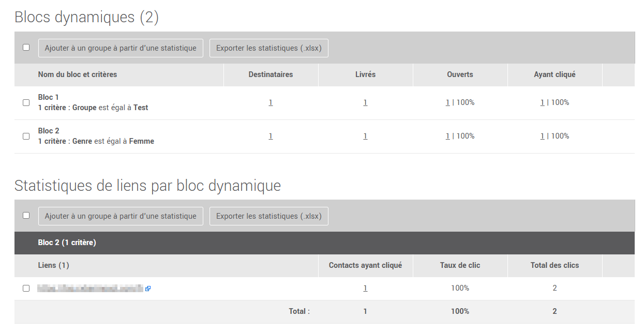Click Exporter les statistiques (.xlsx) for dynamic blocks
644x333 pixels.
click(268, 48)
